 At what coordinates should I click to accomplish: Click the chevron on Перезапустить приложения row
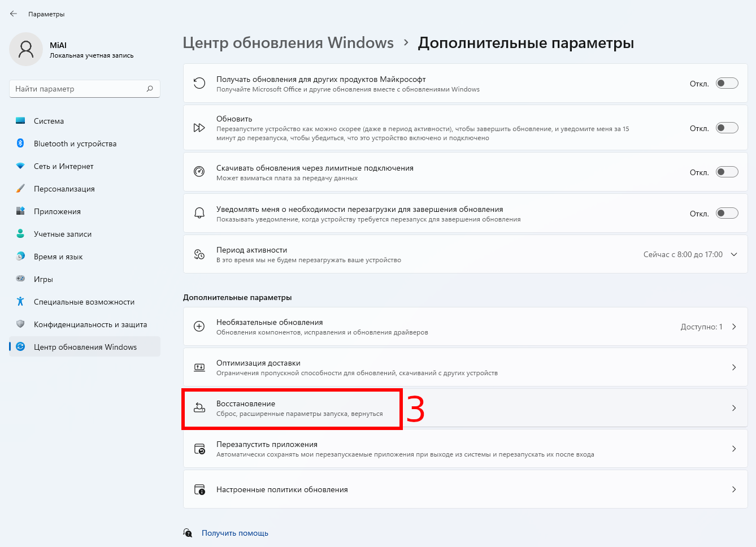(x=734, y=449)
